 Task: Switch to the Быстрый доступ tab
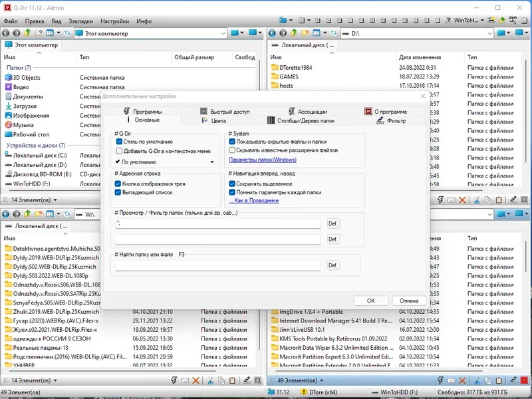coord(225,111)
